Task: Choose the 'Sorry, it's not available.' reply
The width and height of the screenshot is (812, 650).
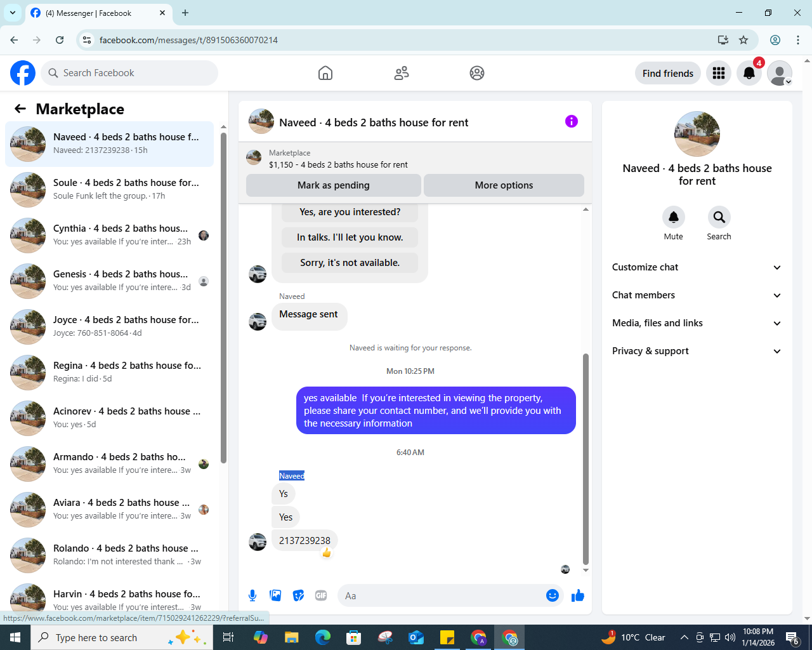Action: point(350,263)
